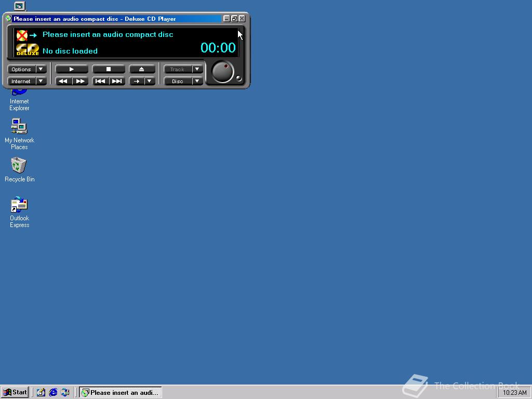
Task: Expand the Options dropdown arrow
Action: (41, 69)
